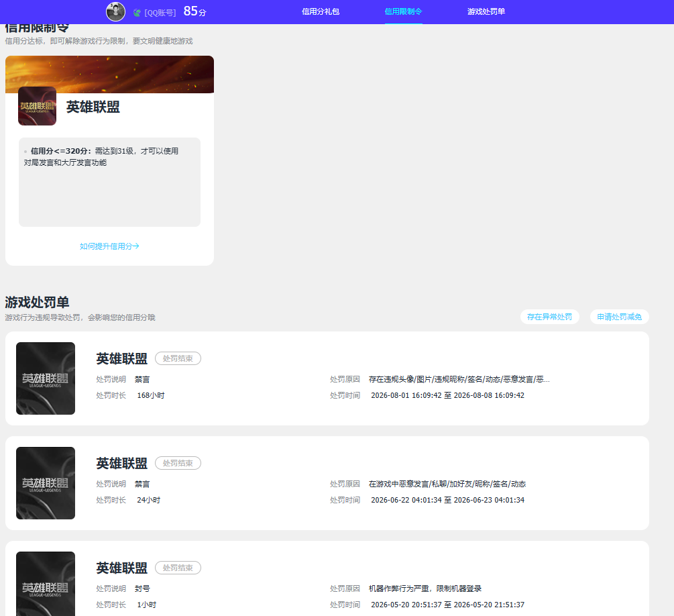The width and height of the screenshot is (674, 616).
Task: Click the QQ penguin icon beside account
Action: click(137, 13)
